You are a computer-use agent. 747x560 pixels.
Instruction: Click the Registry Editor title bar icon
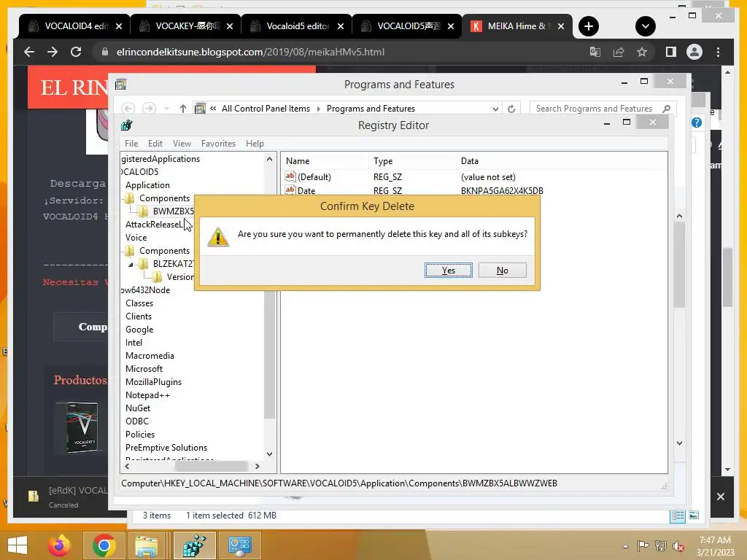click(x=126, y=125)
